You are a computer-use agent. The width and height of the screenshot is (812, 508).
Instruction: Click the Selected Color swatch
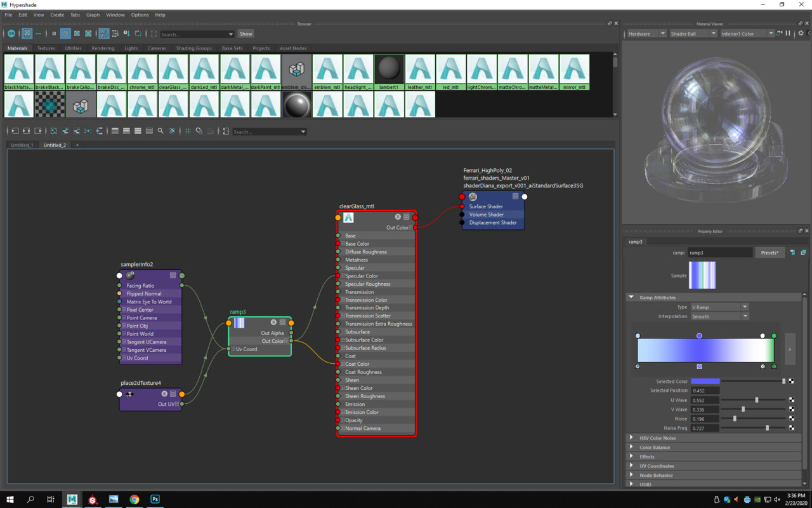click(x=705, y=381)
